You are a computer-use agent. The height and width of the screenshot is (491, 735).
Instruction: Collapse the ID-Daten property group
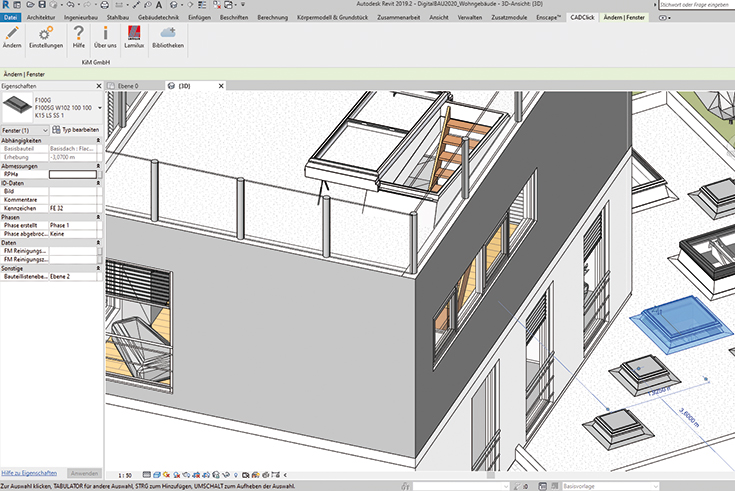click(97, 184)
